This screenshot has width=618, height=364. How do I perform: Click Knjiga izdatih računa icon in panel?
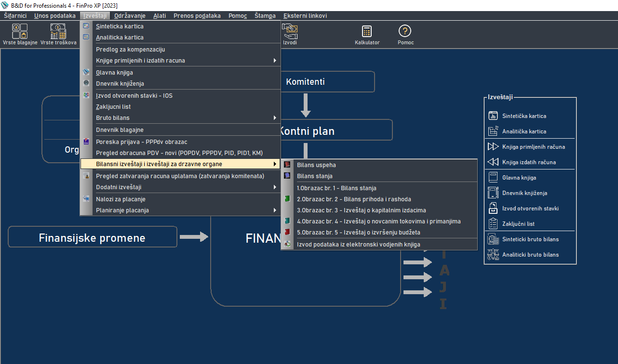pyautogui.click(x=493, y=162)
